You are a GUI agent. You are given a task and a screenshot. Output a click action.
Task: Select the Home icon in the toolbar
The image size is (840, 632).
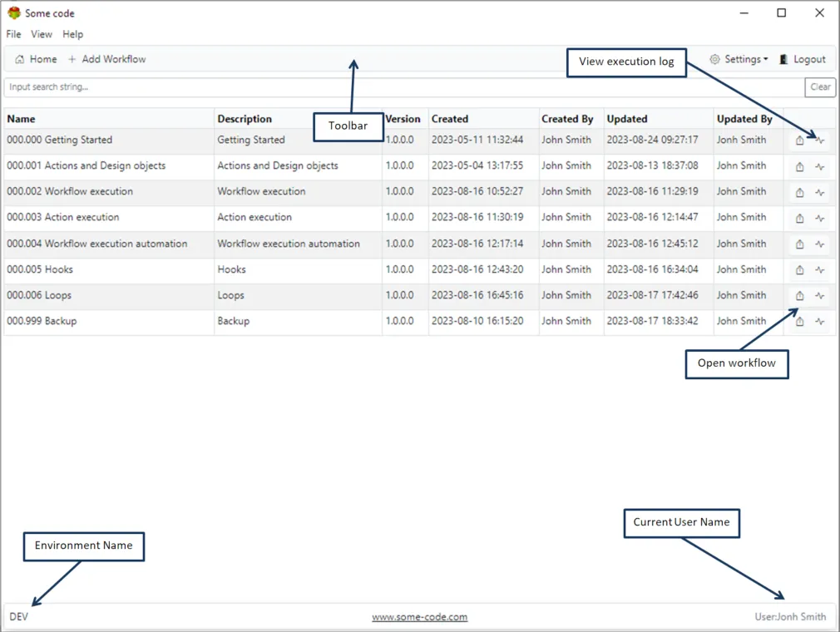20,59
